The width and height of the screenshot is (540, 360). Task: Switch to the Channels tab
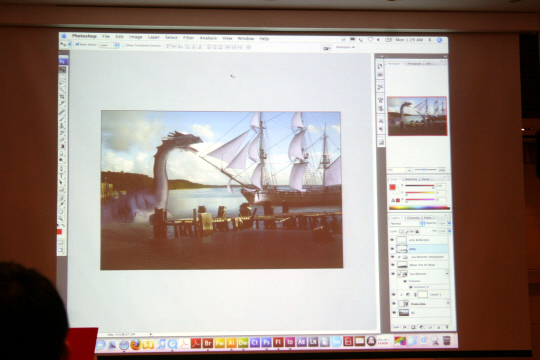[413, 218]
